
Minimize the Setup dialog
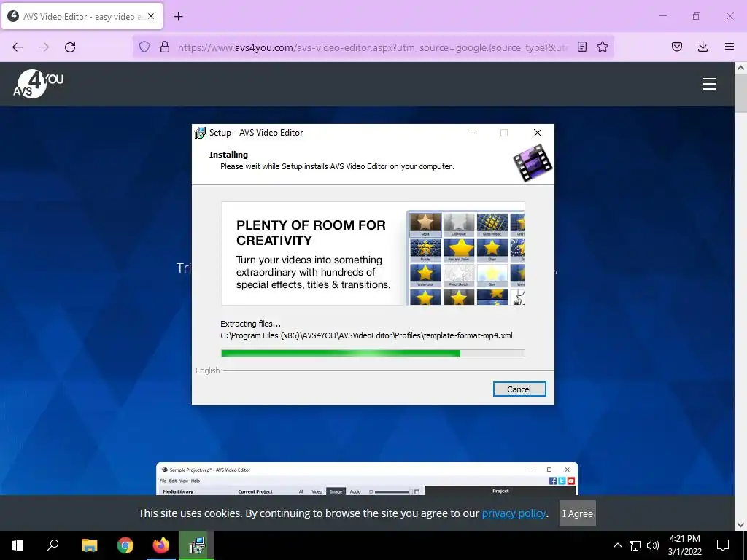coord(471,133)
